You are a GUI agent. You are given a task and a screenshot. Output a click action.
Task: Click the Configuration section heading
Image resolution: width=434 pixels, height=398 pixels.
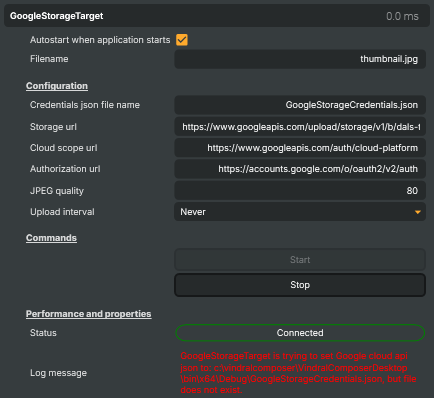(57, 86)
